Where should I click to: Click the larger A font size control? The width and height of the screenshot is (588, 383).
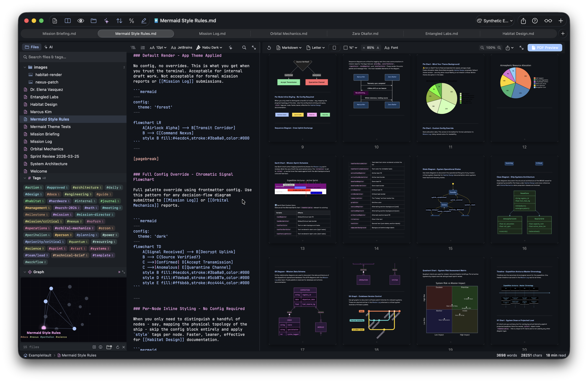point(378,48)
